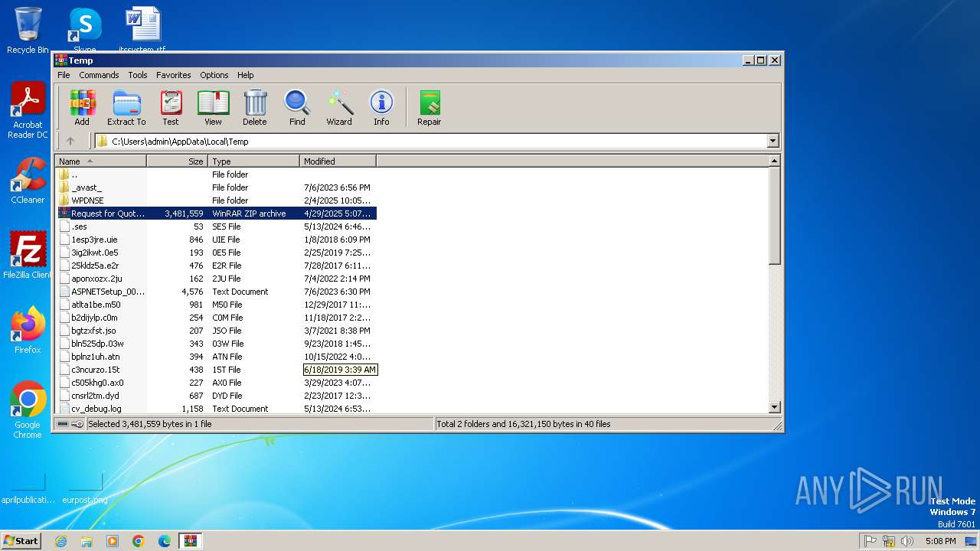Click the taskbar clock 5:08 PM
Viewport: 980px width, 551px height.
[x=940, y=541]
